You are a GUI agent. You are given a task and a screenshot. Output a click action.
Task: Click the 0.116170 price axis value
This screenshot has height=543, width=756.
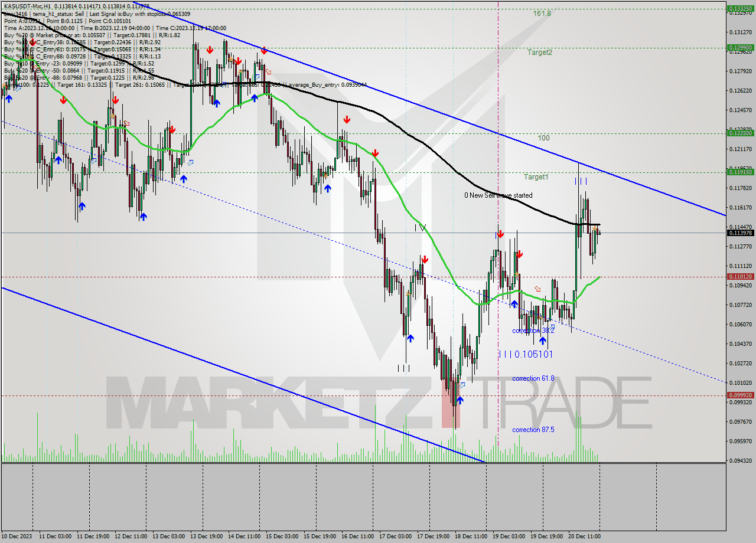tap(740, 207)
